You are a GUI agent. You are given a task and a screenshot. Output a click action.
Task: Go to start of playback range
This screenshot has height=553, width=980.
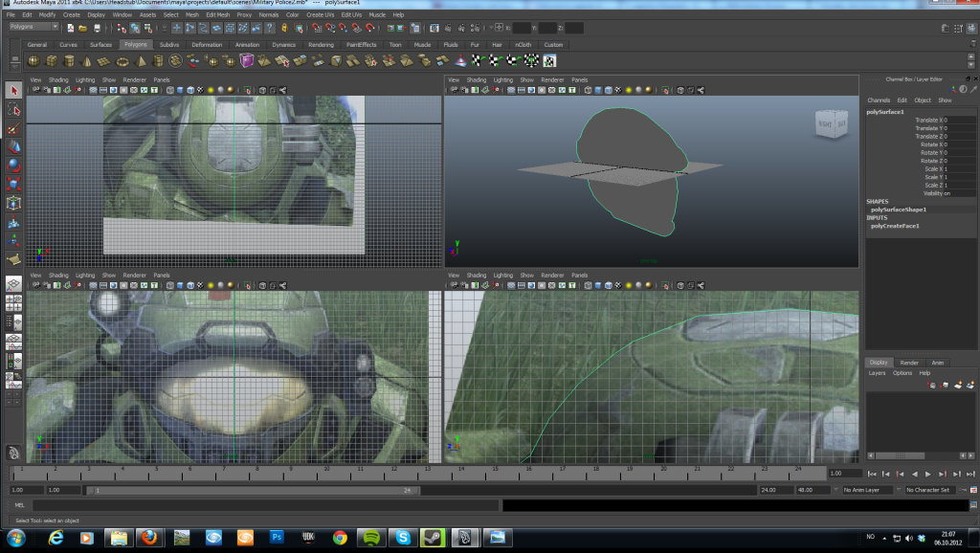[x=872, y=475]
